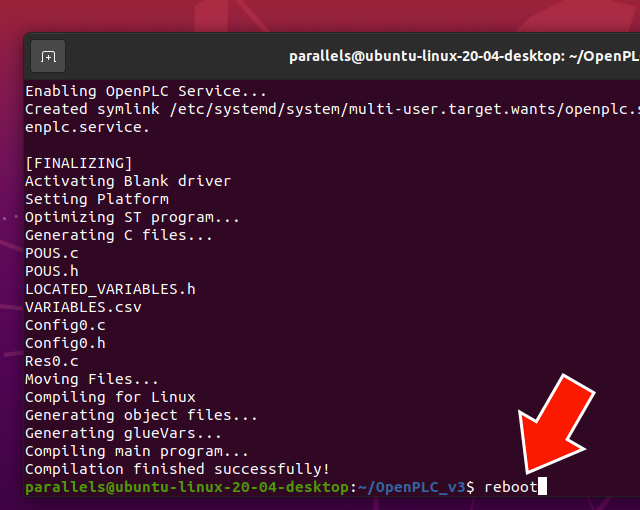Viewport: 640px width, 510px height.
Task: Click the green parallels username in prompt
Action: tap(61, 487)
